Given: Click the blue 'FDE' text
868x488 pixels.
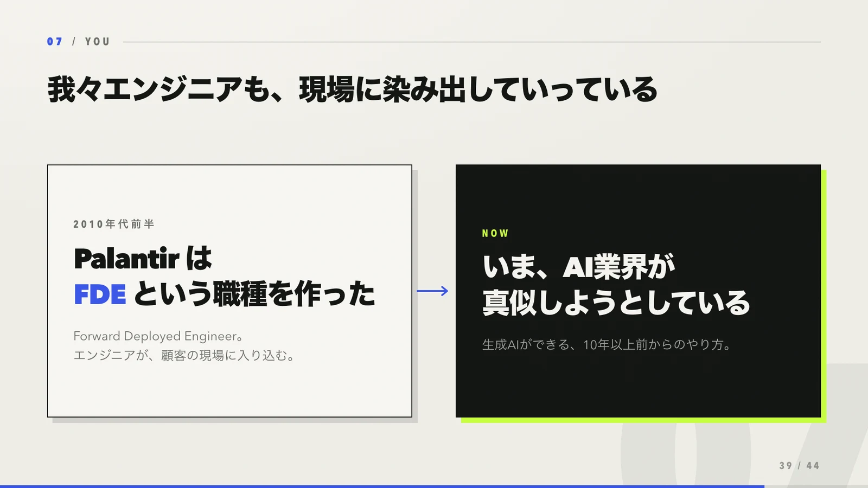Looking at the screenshot, I should (x=100, y=294).
